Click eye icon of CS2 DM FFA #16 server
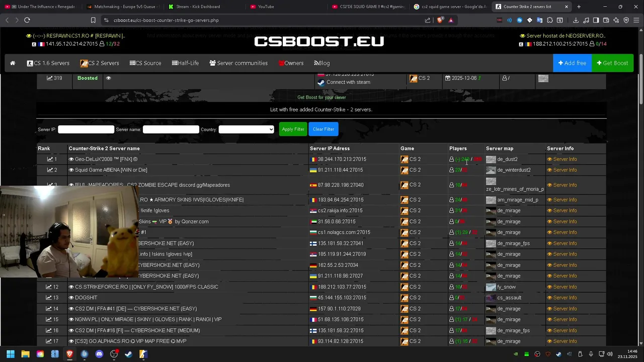644x362 pixels. (71, 330)
